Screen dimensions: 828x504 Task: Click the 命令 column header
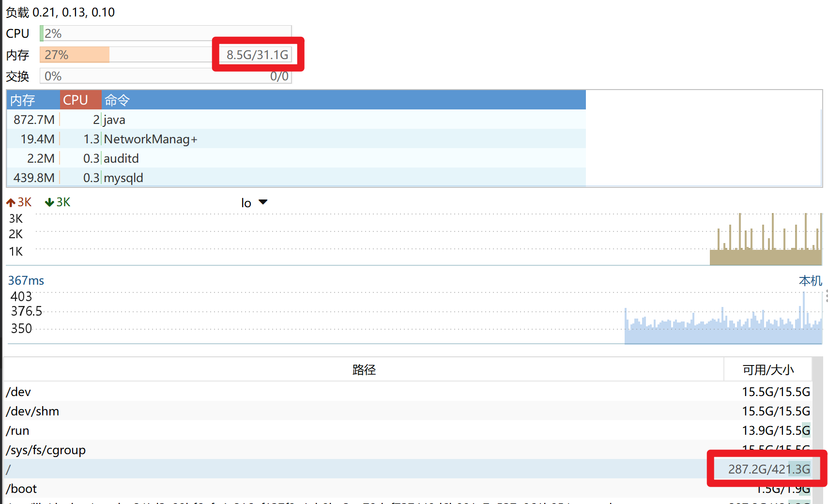(343, 100)
